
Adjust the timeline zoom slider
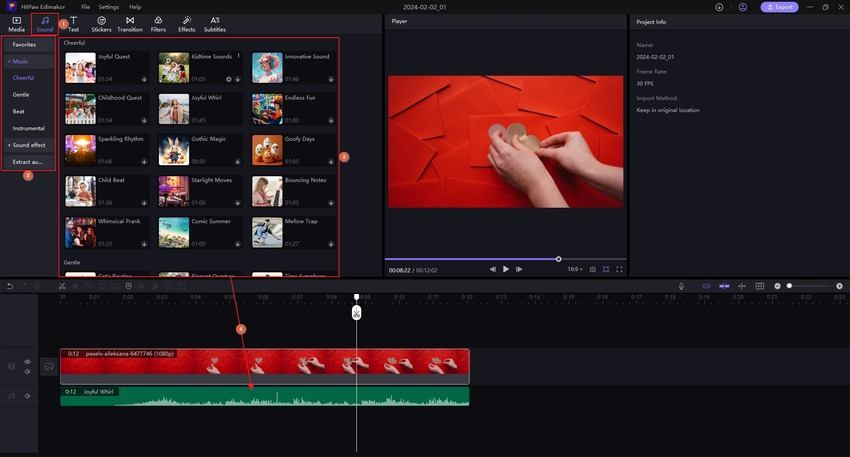tap(810, 286)
